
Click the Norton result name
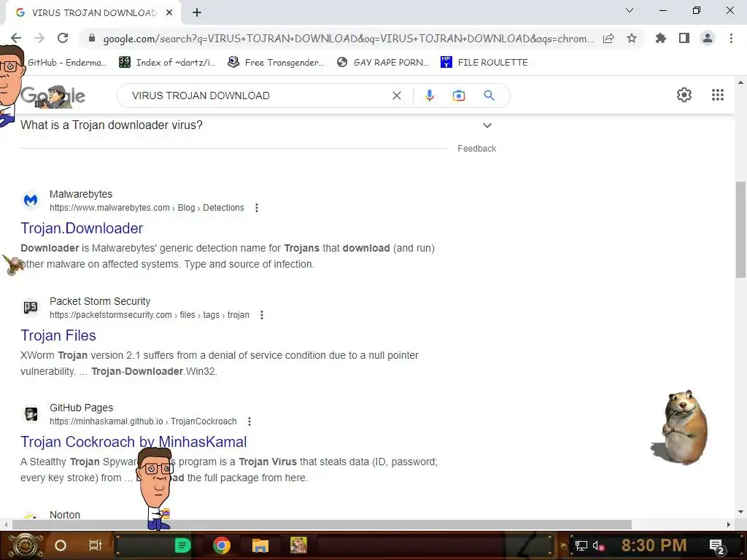(65, 515)
